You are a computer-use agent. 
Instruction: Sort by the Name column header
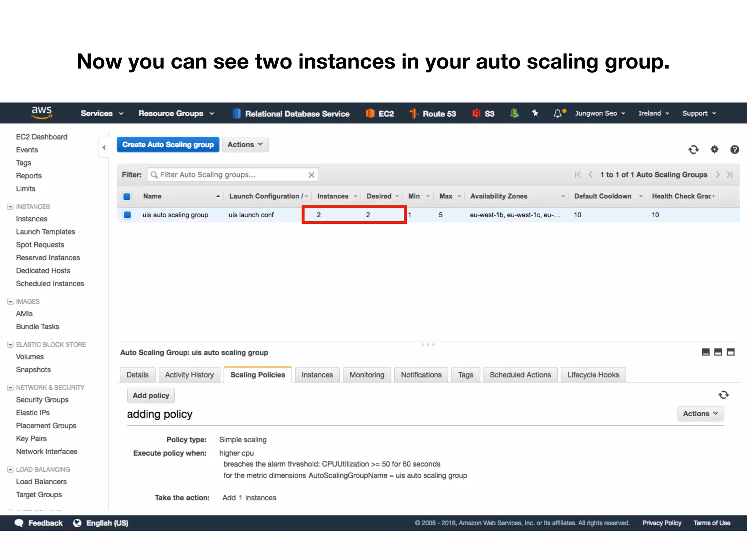181,196
